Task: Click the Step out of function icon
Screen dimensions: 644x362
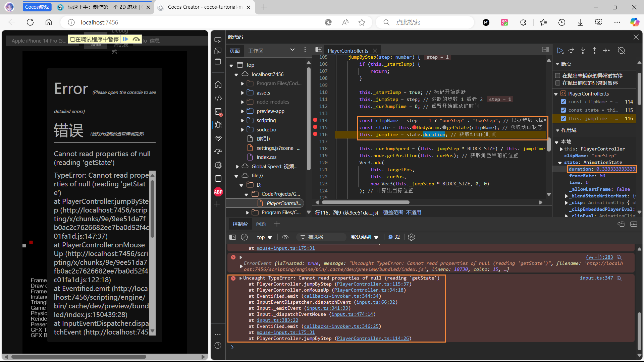Action: click(594, 51)
